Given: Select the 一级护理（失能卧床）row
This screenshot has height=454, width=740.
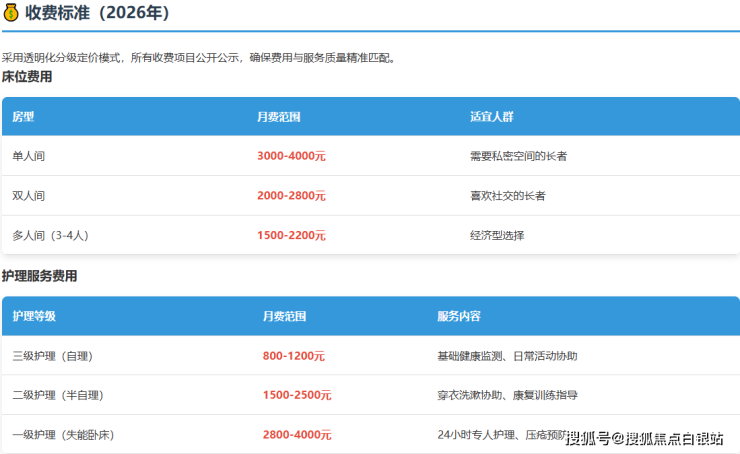Looking at the screenshot, I should point(63,435).
